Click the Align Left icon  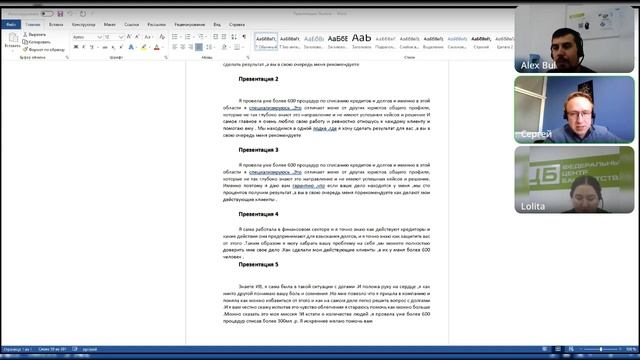[x=175, y=47]
